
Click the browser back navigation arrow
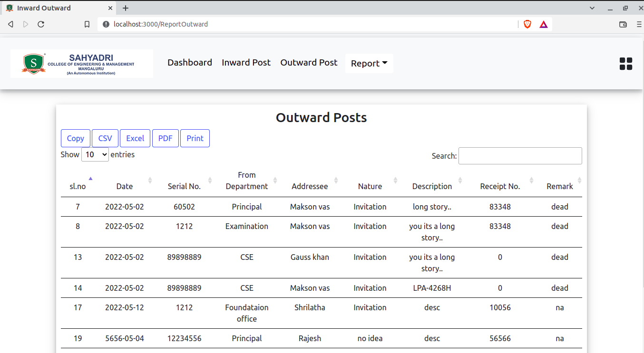pos(10,24)
